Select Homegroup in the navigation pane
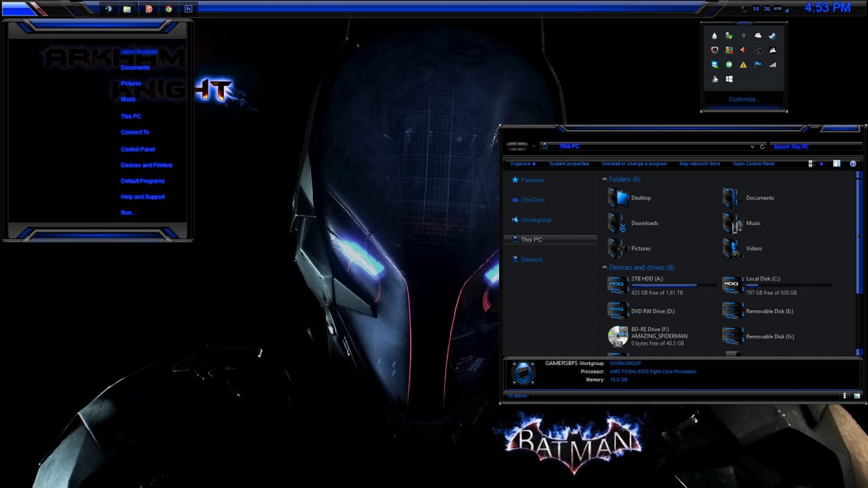The width and height of the screenshot is (868, 488). point(536,220)
